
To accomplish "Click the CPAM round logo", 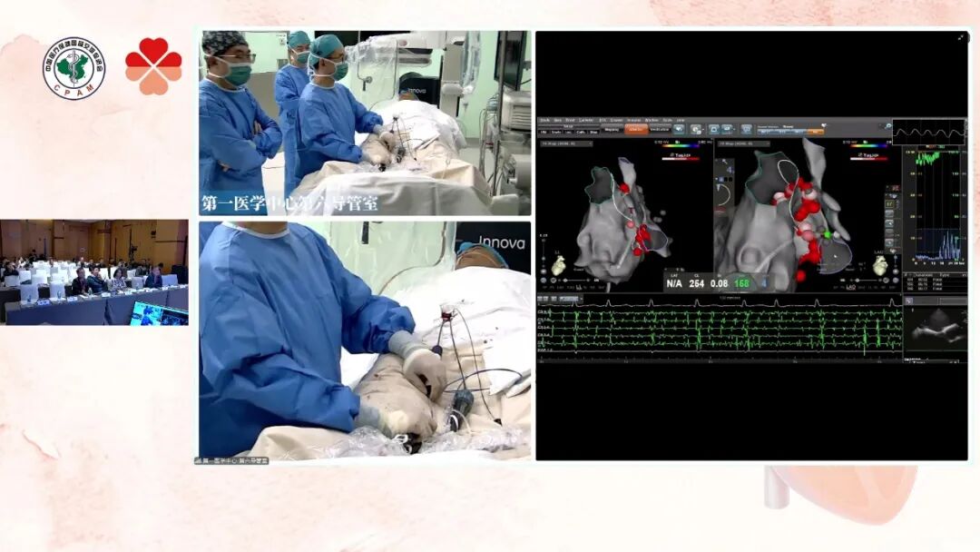I will click(74, 68).
